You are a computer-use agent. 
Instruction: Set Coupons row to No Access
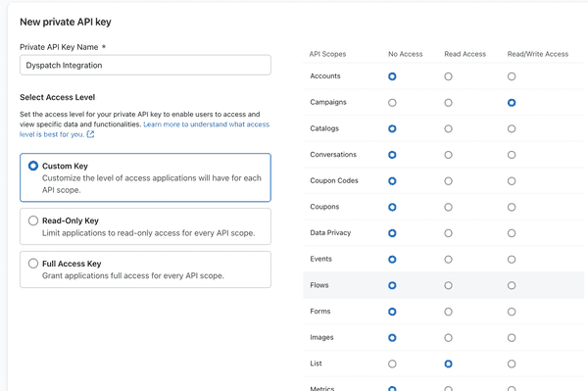click(392, 208)
